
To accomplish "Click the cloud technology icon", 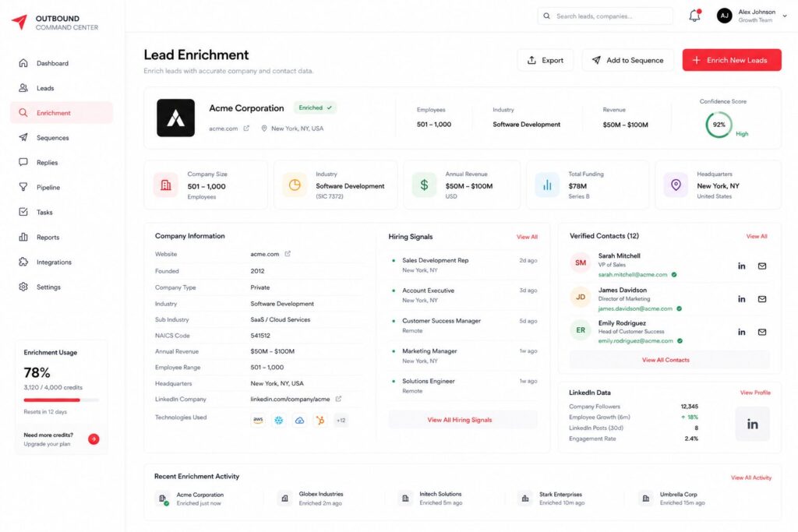I will tap(300, 420).
